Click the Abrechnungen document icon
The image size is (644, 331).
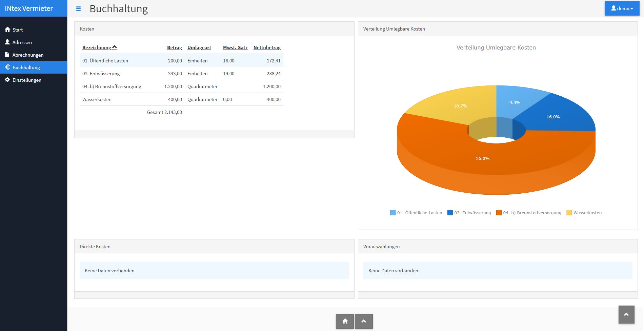(x=7, y=55)
